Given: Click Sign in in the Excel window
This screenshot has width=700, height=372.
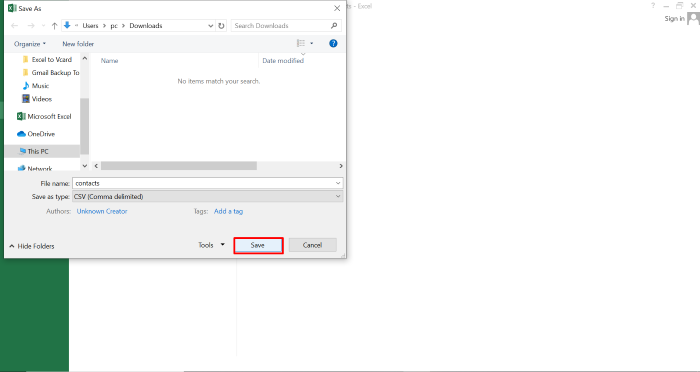Looking at the screenshot, I should [x=674, y=18].
